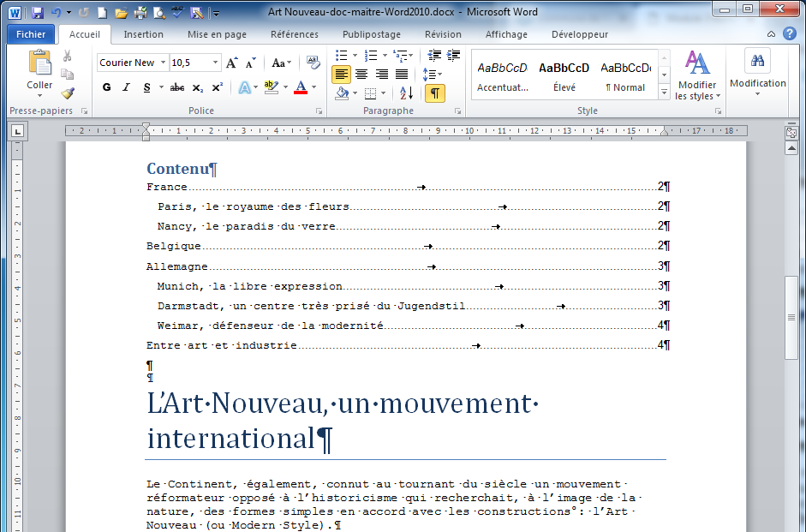The image size is (806, 532).
Task: Click the tab selector at ruler corner
Action: tap(18, 132)
